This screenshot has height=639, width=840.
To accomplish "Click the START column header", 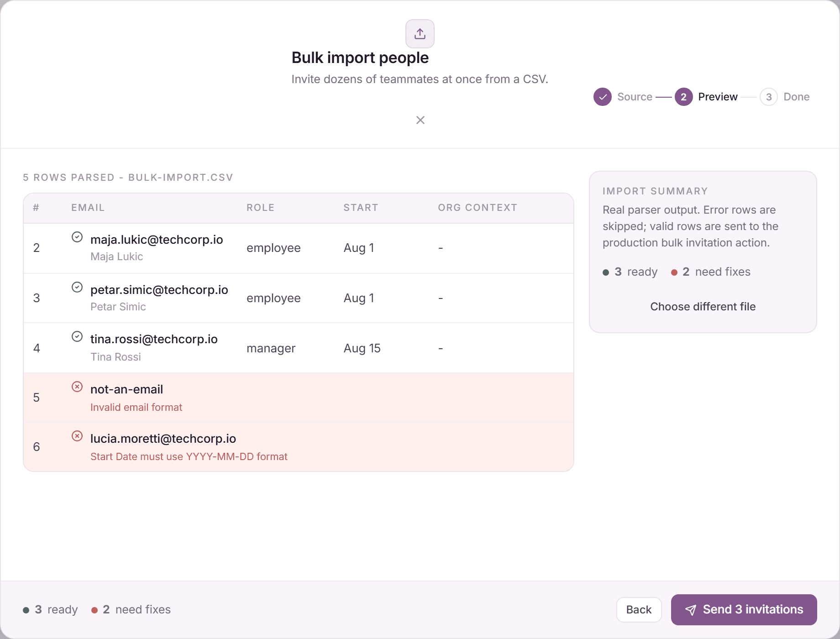I will coord(361,208).
